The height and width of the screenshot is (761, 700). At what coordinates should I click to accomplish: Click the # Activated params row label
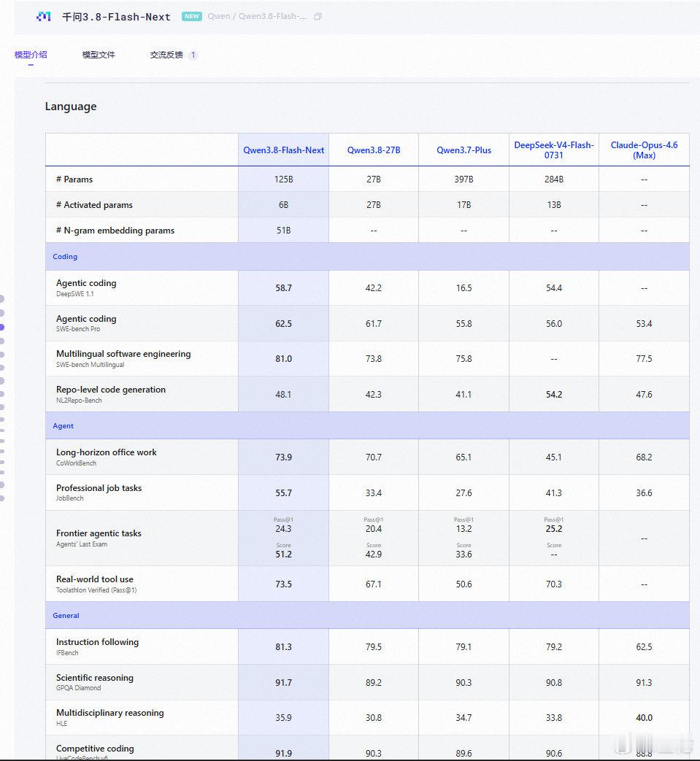tap(94, 205)
